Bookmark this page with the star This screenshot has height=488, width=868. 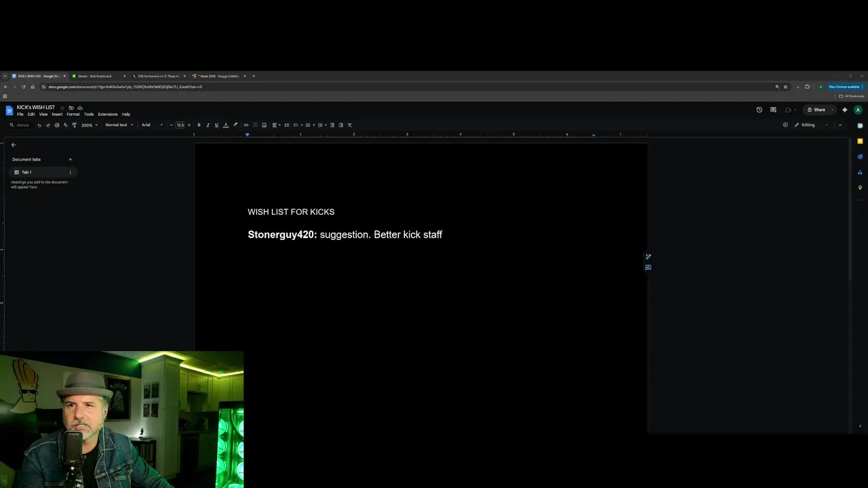(x=785, y=87)
